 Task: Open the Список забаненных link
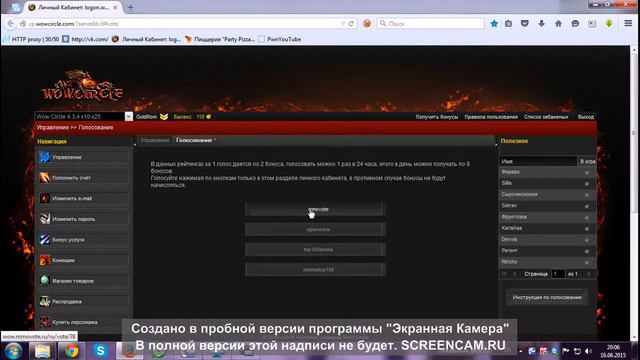(546, 117)
